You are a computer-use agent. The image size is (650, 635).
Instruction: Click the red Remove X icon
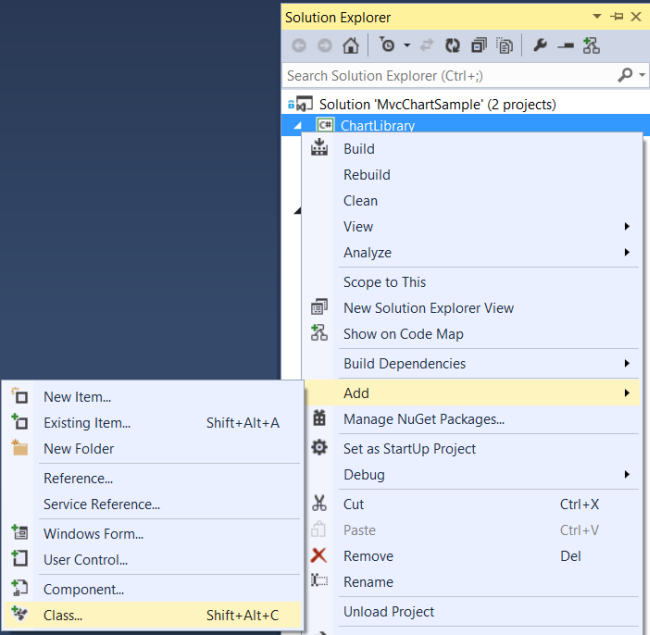pos(318,555)
